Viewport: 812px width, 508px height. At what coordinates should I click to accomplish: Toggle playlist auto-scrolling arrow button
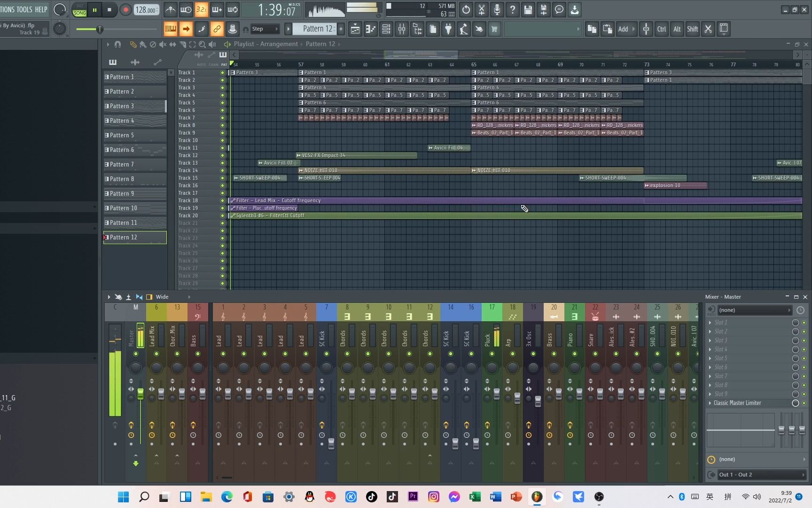coord(186,29)
